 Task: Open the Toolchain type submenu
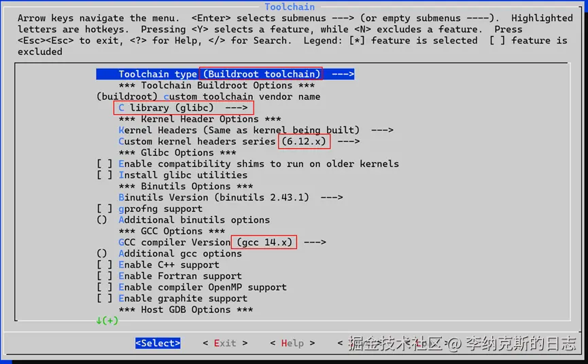coord(225,74)
